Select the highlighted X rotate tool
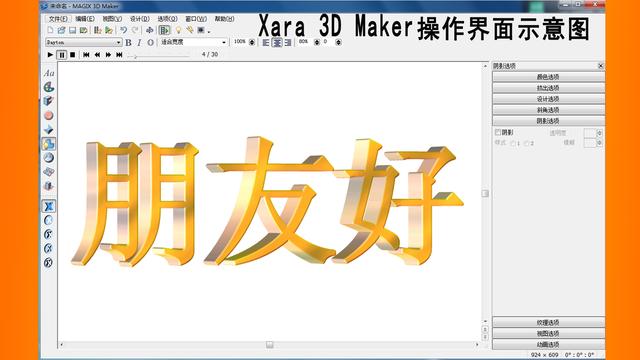The image size is (640, 360). (49, 206)
